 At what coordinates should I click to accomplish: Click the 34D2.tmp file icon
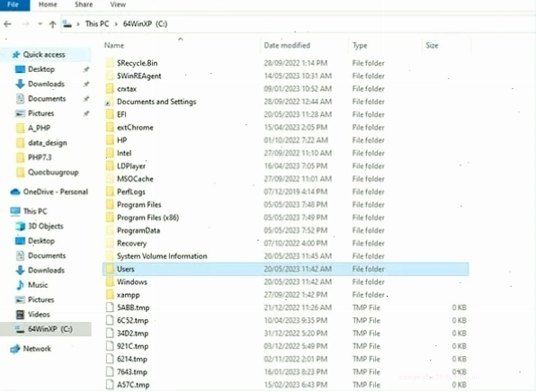(x=110, y=334)
